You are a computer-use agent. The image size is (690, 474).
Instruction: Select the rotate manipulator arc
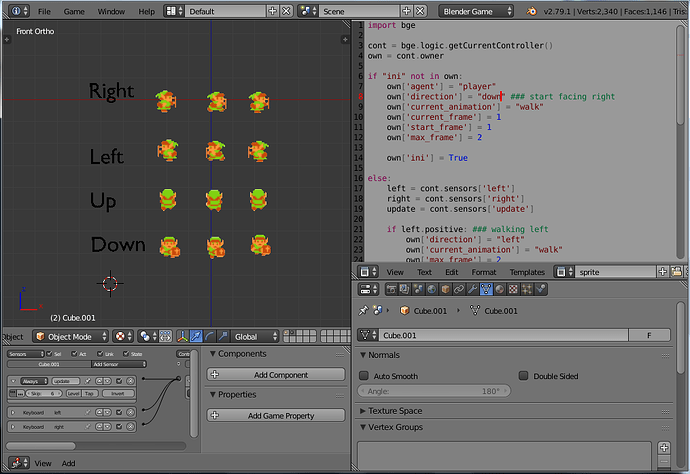pos(210,337)
